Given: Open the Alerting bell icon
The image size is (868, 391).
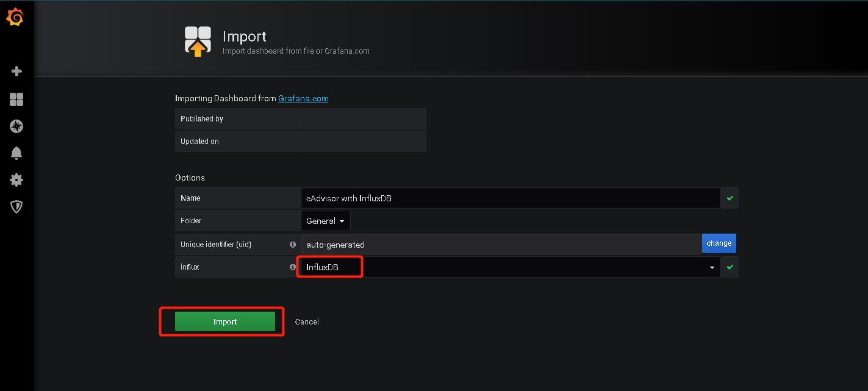Looking at the screenshot, I should (x=16, y=153).
